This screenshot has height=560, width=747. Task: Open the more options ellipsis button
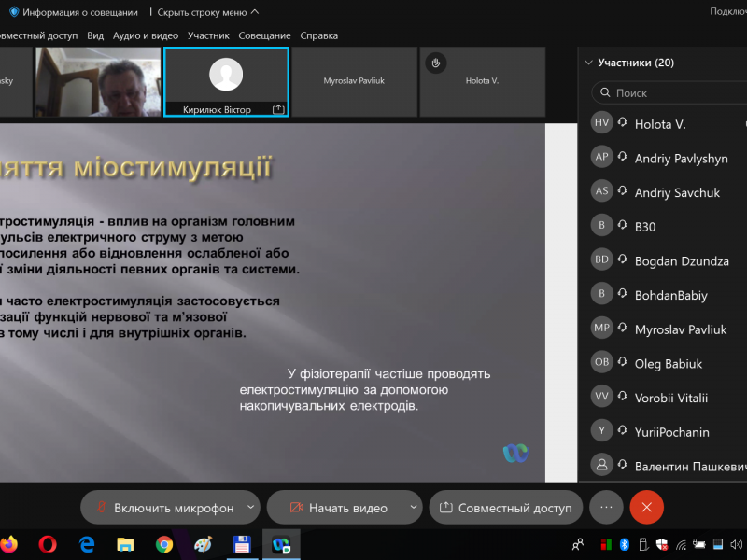pyautogui.click(x=606, y=507)
